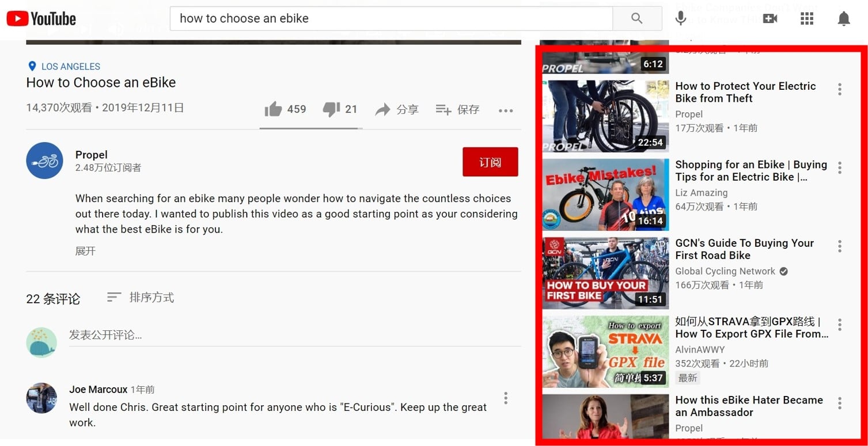Subscribe to Propel with red 订阅 button

(x=490, y=162)
